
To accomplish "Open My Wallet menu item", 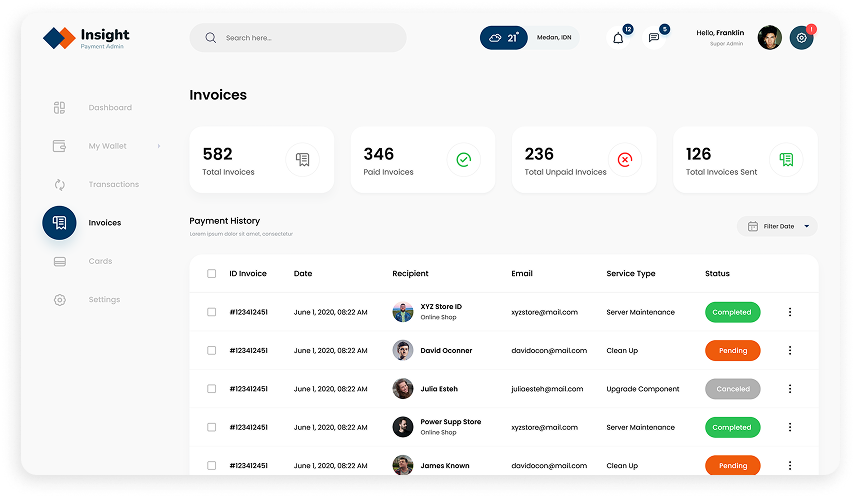I will click(107, 146).
